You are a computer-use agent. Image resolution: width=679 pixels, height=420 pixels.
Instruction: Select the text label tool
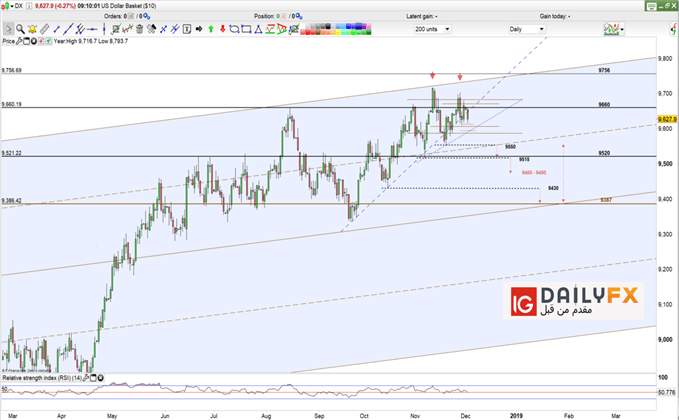[187, 29]
